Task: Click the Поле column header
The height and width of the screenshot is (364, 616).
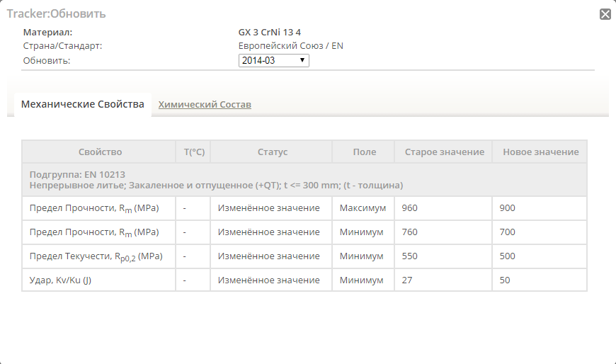Action: coord(363,152)
